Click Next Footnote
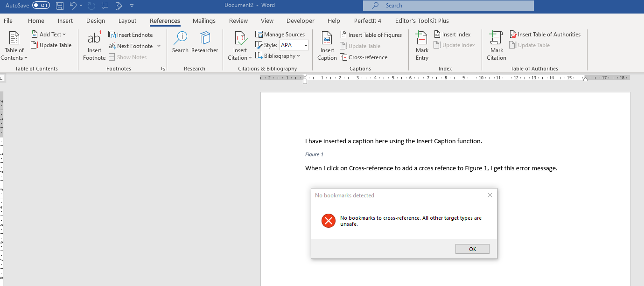 [131, 46]
